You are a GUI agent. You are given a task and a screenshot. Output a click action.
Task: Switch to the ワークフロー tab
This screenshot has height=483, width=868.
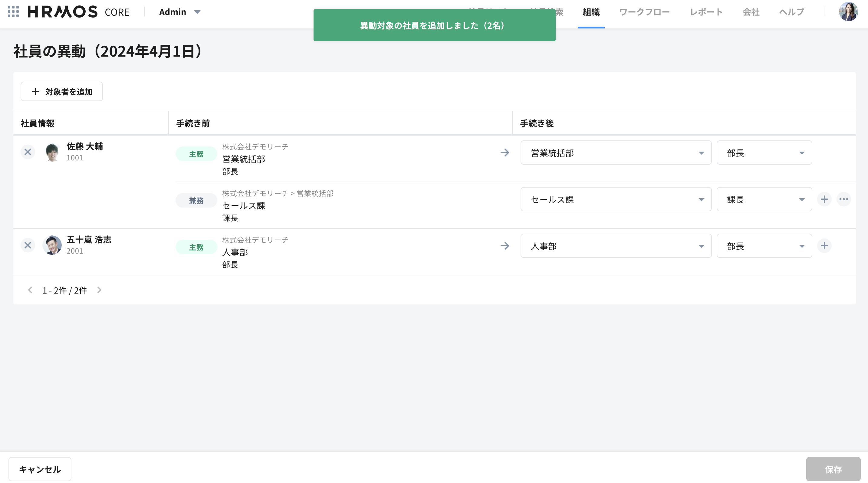[644, 12]
